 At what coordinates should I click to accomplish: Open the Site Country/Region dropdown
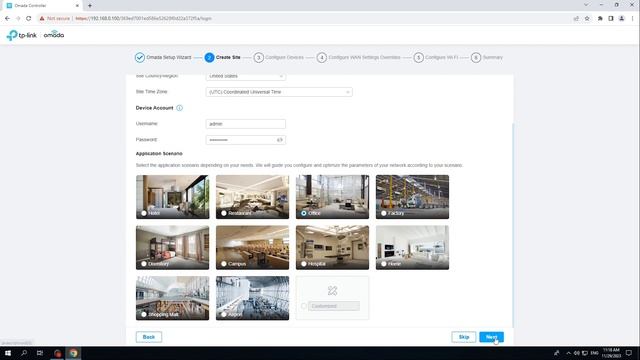[x=246, y=76]
